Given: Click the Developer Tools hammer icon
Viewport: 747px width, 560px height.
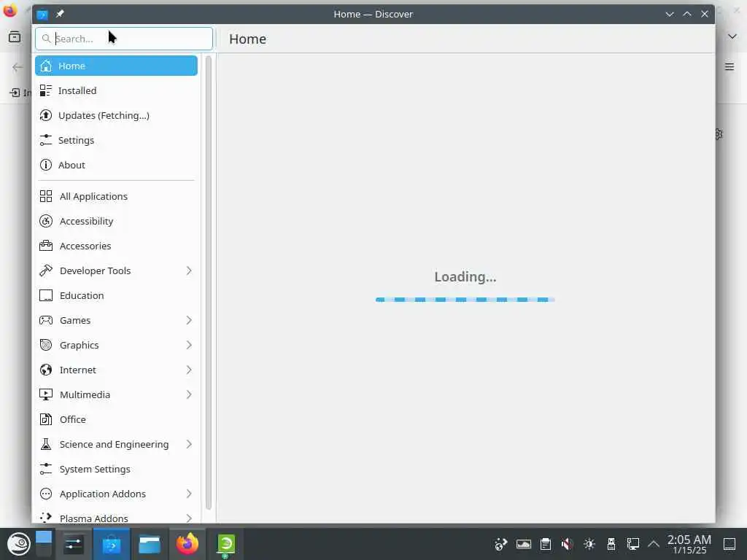Looking at the screenshot, I should point(46,271).
